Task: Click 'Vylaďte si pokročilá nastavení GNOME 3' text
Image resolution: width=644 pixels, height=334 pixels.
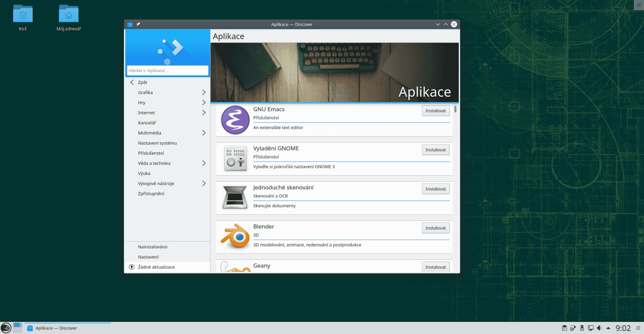Action: pos(294,167)
